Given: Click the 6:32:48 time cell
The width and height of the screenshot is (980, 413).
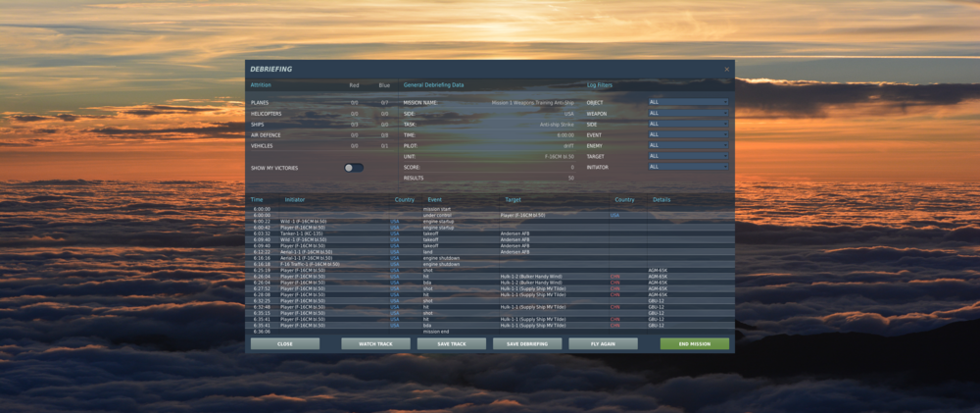Looking at the screenshot, I should click(x=262, y=307).
